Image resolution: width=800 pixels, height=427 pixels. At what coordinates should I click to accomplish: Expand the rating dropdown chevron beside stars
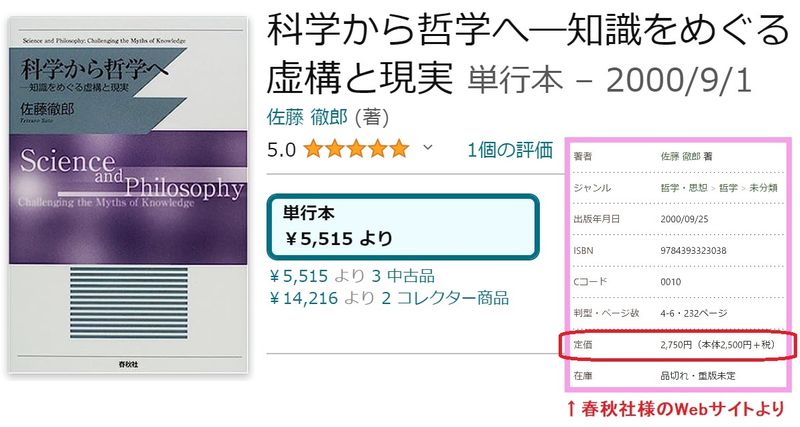click(x=428, y=148)
